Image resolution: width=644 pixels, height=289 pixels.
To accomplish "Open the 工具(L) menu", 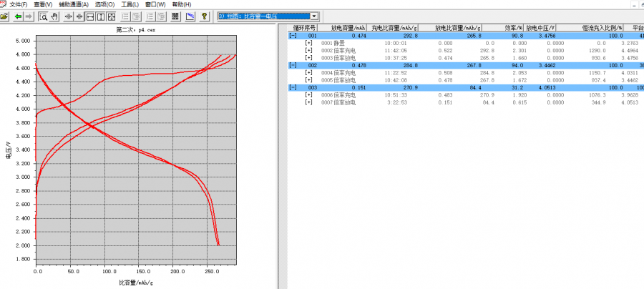I will pos(130,4).
